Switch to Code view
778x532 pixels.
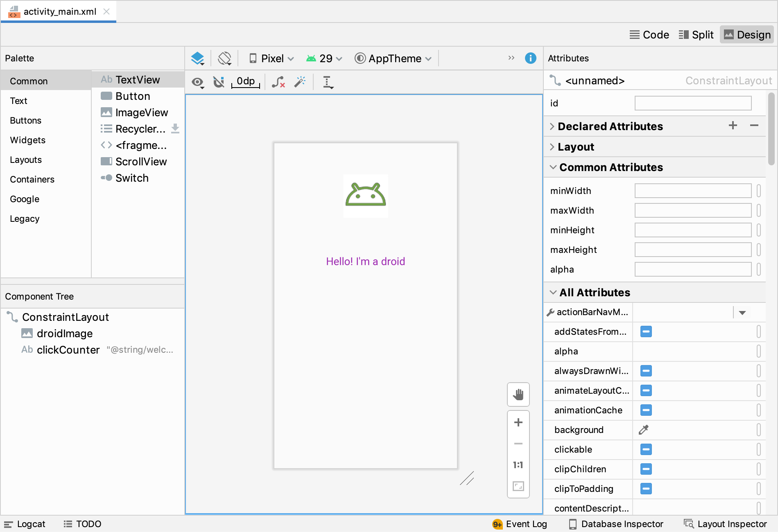pyautogui.click(x=649, y=35)
